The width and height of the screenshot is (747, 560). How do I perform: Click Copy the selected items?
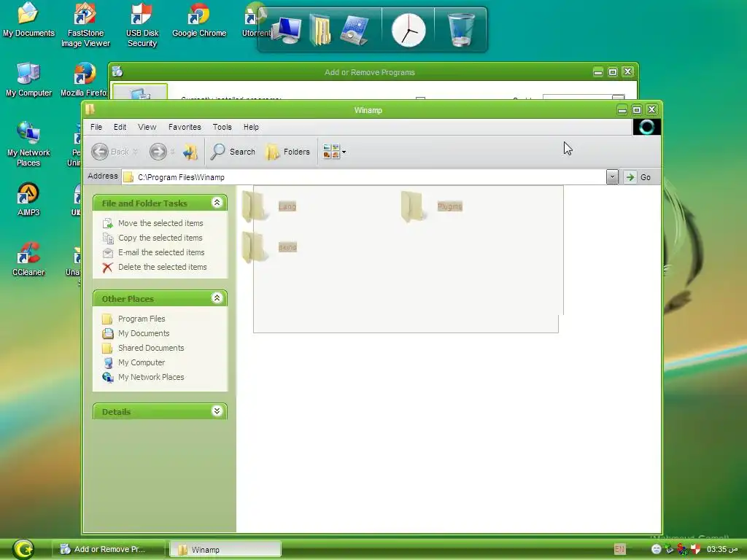click(x=160, y=238)
